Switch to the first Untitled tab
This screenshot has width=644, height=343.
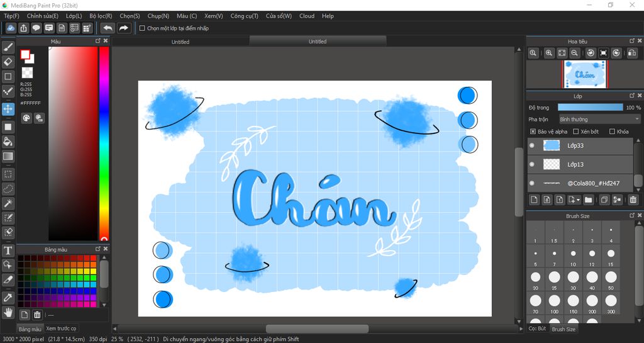pos(180,42)
